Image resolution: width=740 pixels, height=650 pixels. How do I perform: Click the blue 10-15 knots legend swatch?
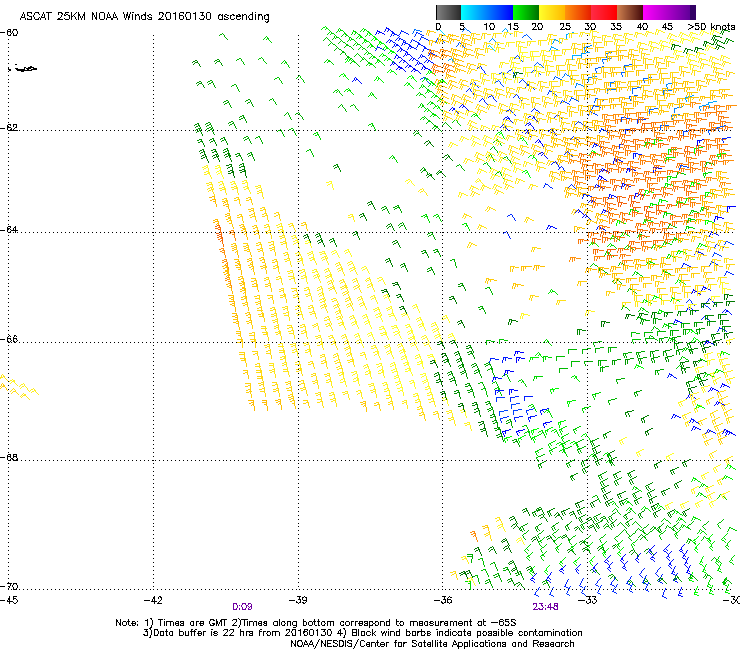point(500,12)
